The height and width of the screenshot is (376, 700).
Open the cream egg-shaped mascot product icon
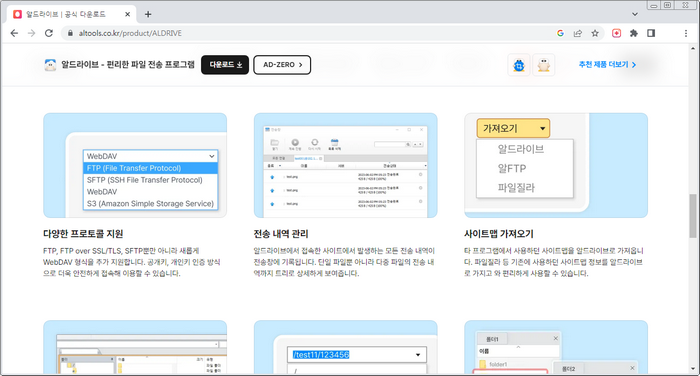[x=543, y=65]
